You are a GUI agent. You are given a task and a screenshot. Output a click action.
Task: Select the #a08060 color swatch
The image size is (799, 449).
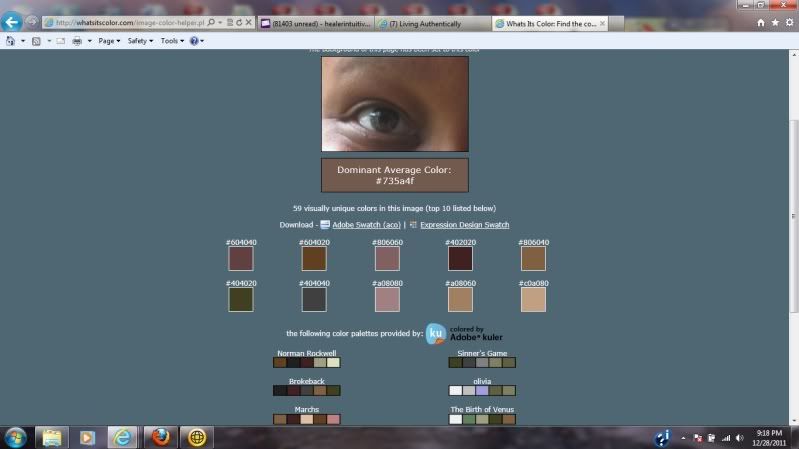pos(460,300)
